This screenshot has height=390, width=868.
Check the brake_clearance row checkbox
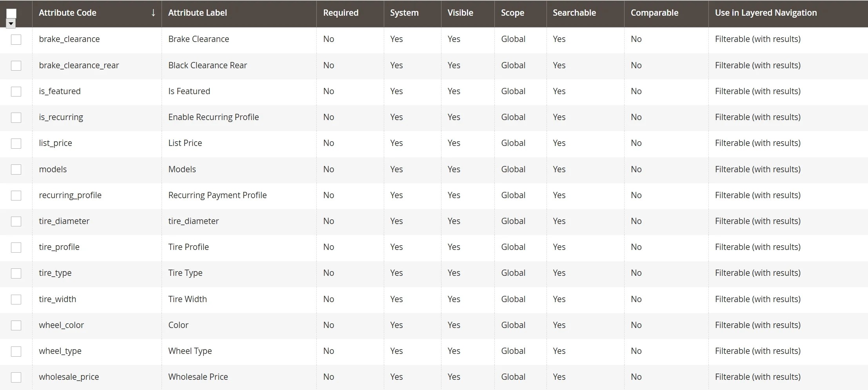click(x=16, y=39)
